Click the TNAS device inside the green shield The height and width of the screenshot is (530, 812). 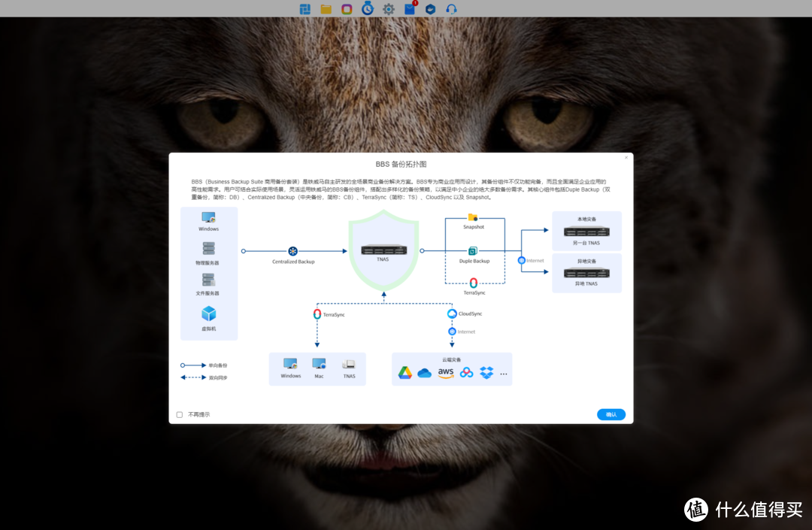tap(383, 250)
